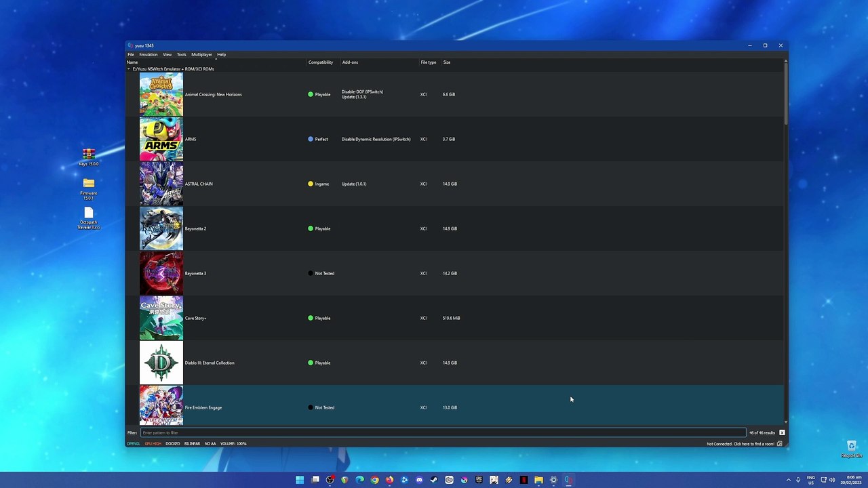The image size is (868, 488).
Task: Click the Animal Crossing: New Horizons title
Action: 214,94
